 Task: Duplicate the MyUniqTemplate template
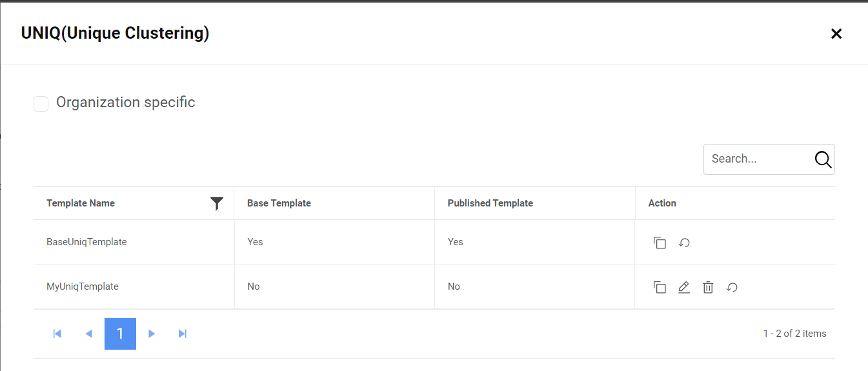pyautogui.click(x=660, y=287)
